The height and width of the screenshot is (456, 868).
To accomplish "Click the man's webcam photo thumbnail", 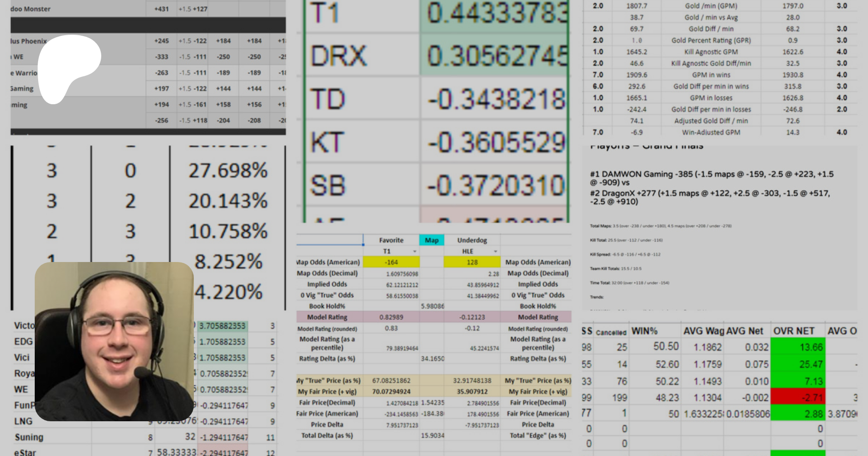I will (114, 341).
